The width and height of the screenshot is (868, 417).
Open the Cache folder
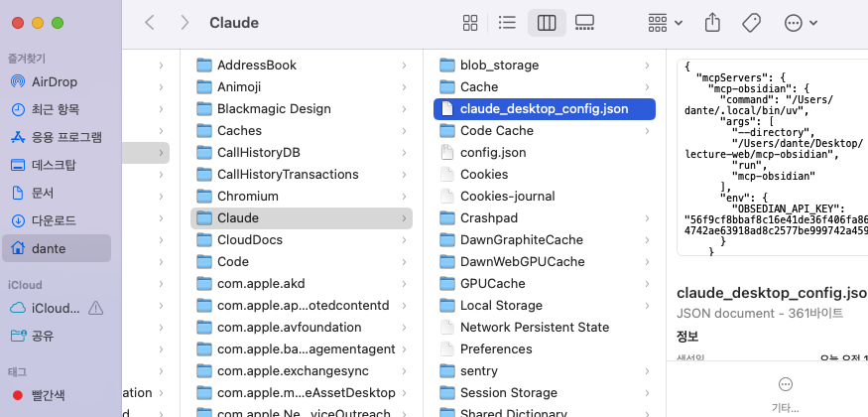545,87
